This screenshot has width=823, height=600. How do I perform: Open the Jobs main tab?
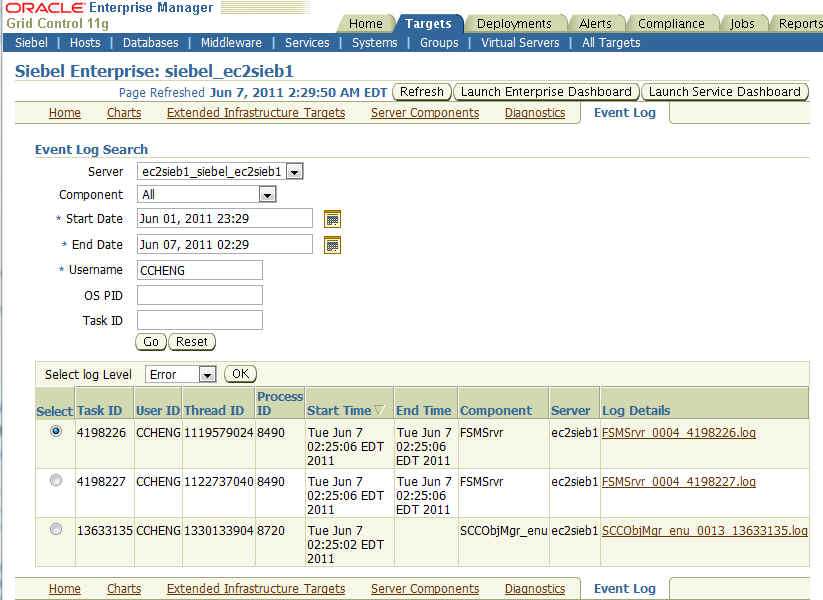[742, 24]
